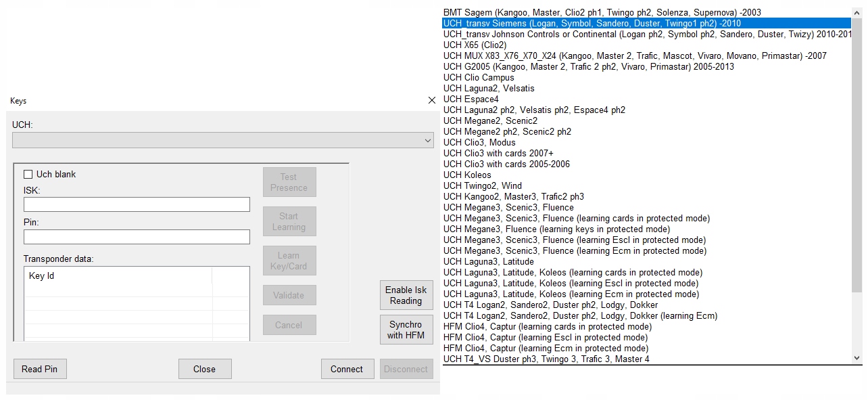Click the Read Pin button
Screen dimensions: 868x400
(40, 369)
